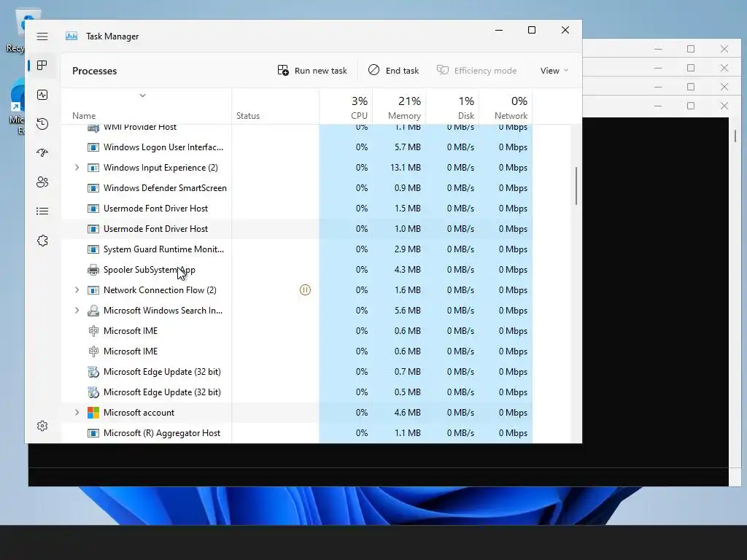Open the Task Manager hamburger navigation menu
The image size is (747, 560).
[42, 36]
